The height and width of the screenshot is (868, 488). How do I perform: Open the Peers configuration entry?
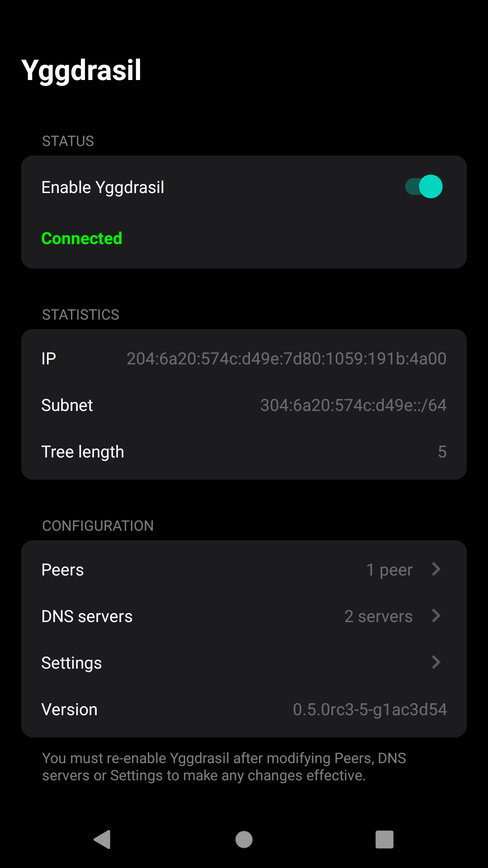coord(63,570)
